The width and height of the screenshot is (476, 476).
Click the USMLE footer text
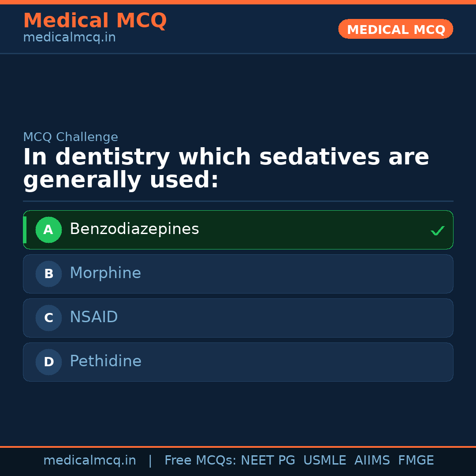[325, 461]
